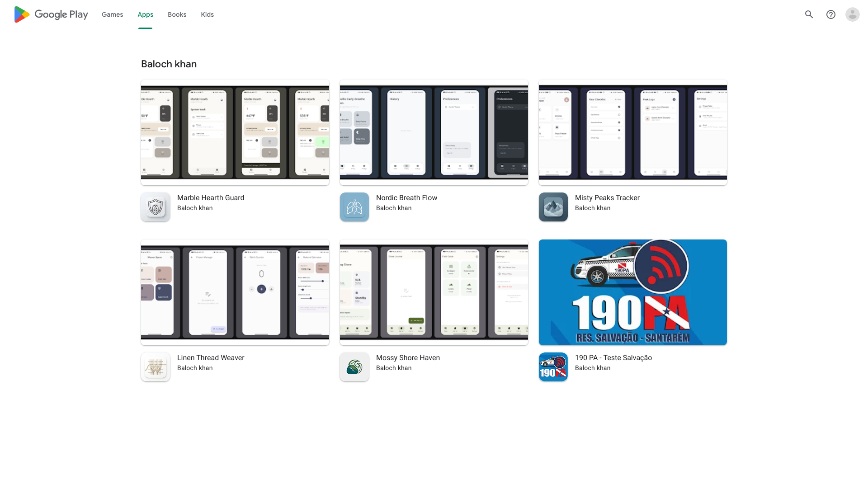The width and height of the screenshot is (868, 488).
Task: Open Linen Thread Weaver title link
Action: pos(211,357)
